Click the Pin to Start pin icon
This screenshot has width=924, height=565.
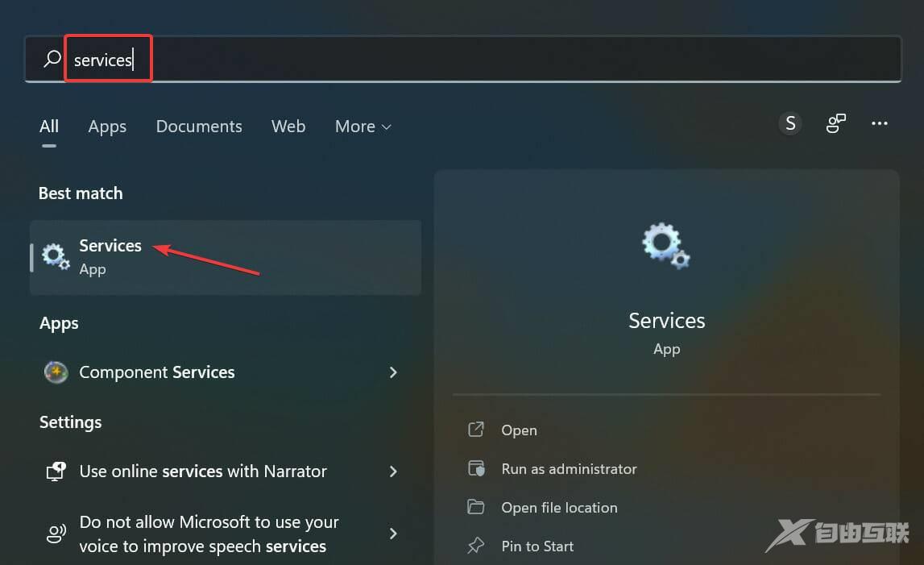(x=475, y=546)
